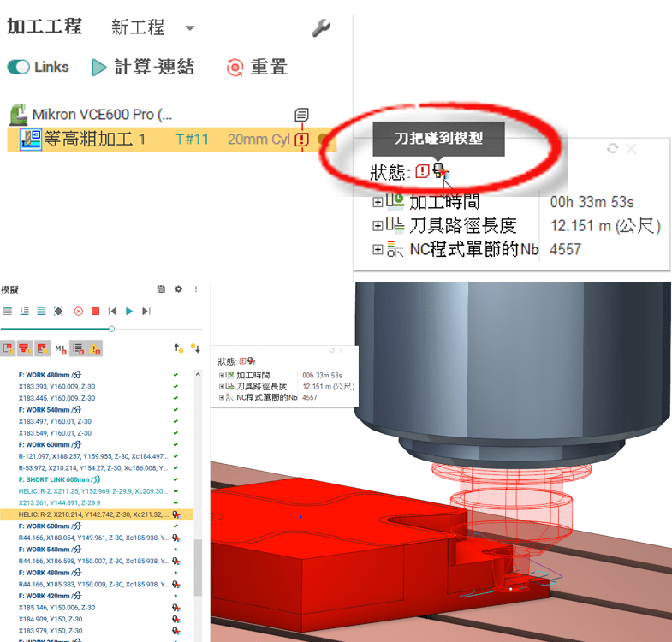Click the focus-on-tool target icon
672x642 pixels.
[58, 311]
